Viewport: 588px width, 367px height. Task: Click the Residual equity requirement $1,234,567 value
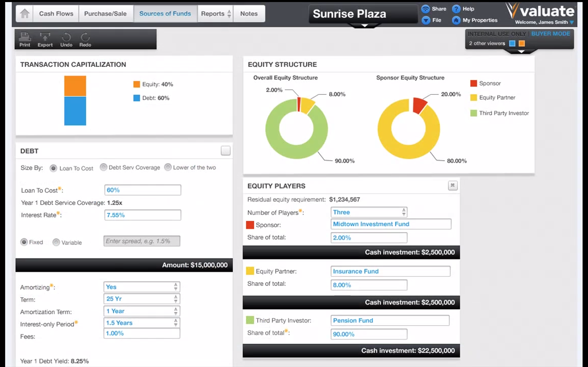point(344,199)
